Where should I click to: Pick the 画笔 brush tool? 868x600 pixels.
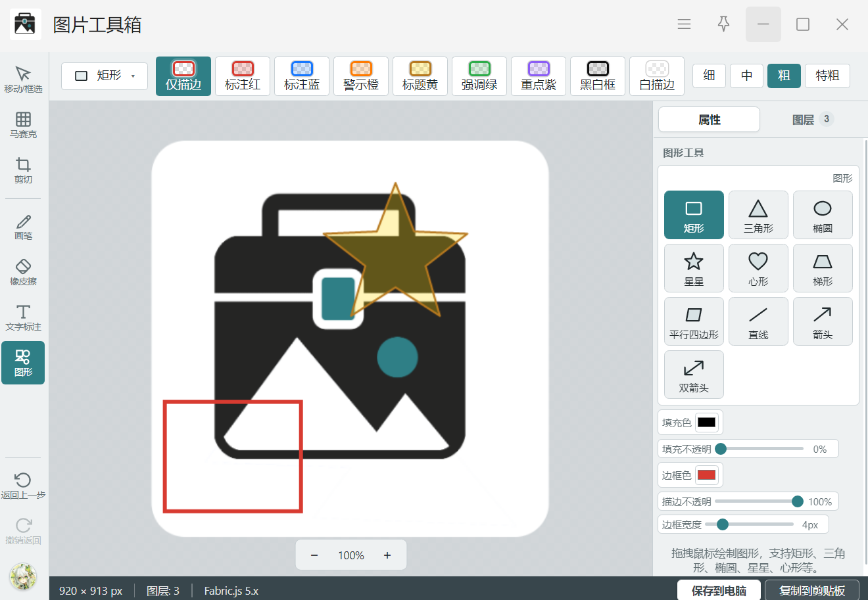click(23, 227)
